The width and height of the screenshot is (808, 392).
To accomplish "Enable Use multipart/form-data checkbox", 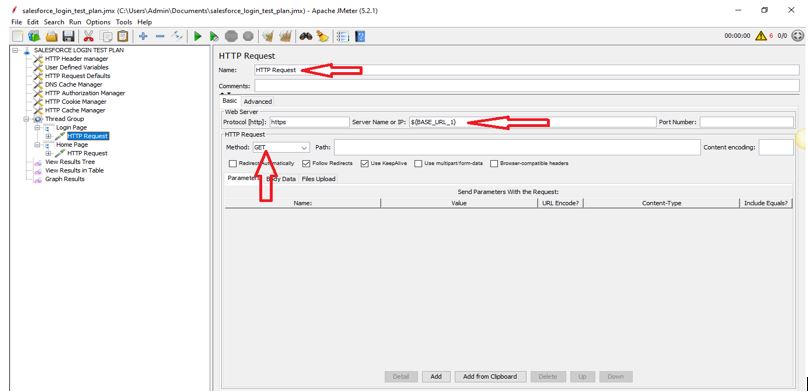I will click(418, 163).
